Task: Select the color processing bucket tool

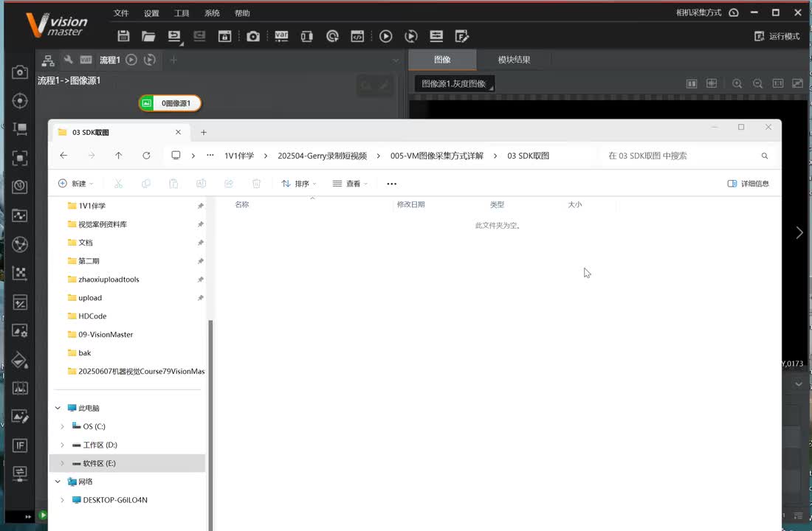Action: [20, 360]
